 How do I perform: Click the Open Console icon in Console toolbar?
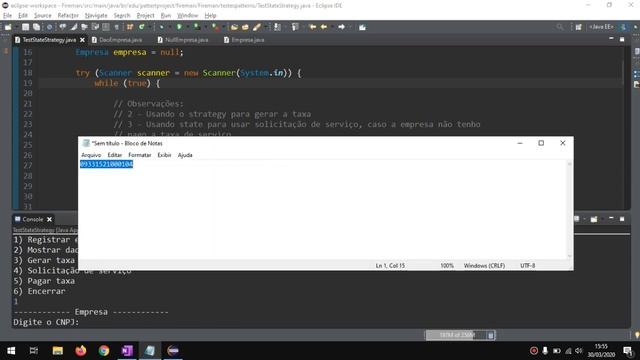coord(594,219)
